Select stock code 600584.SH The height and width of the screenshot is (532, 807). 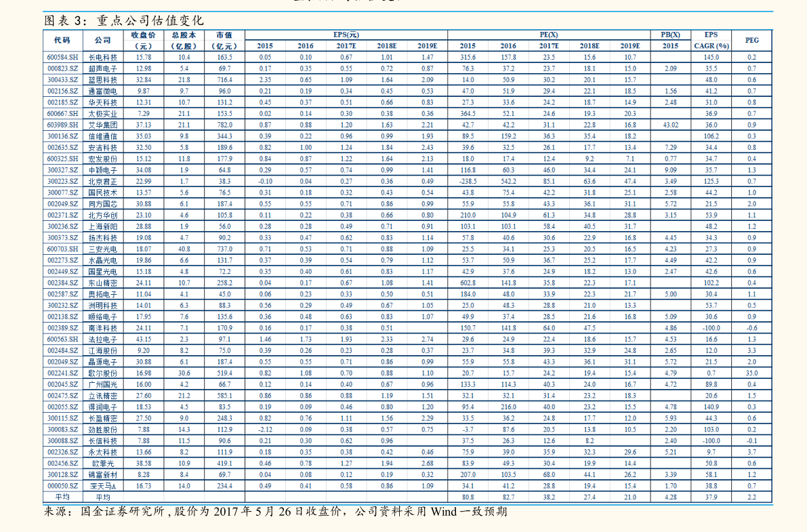[x=62, y=57]
